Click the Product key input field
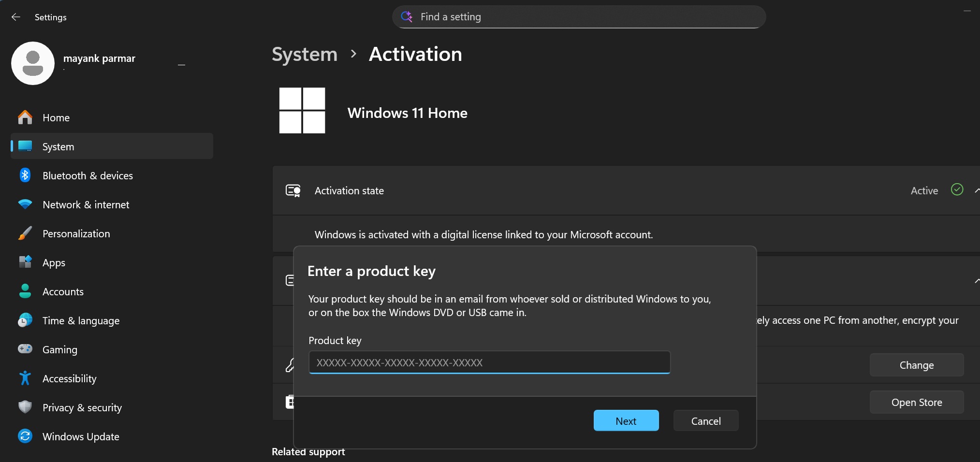This screenshot has height=462, width=980. pos(489,362)
